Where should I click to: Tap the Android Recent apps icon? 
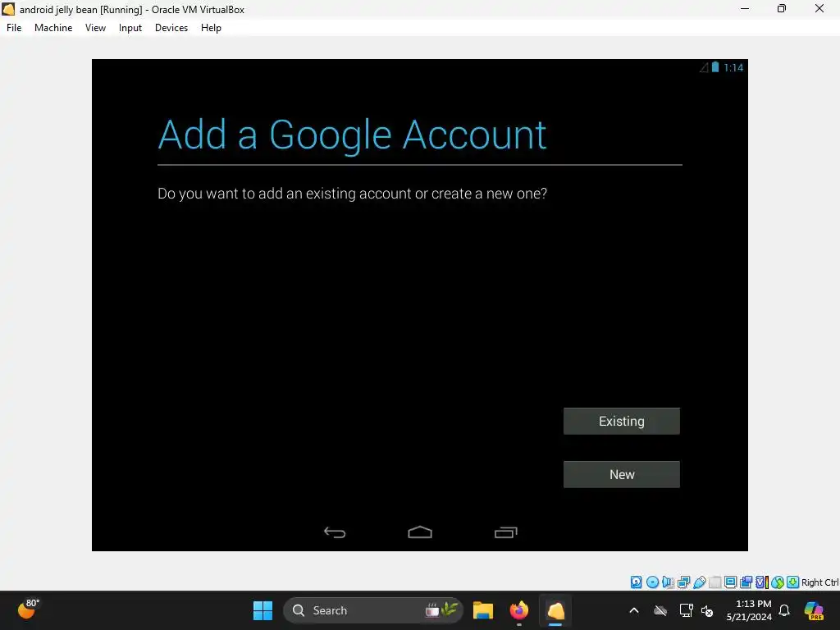pos(505,532)
